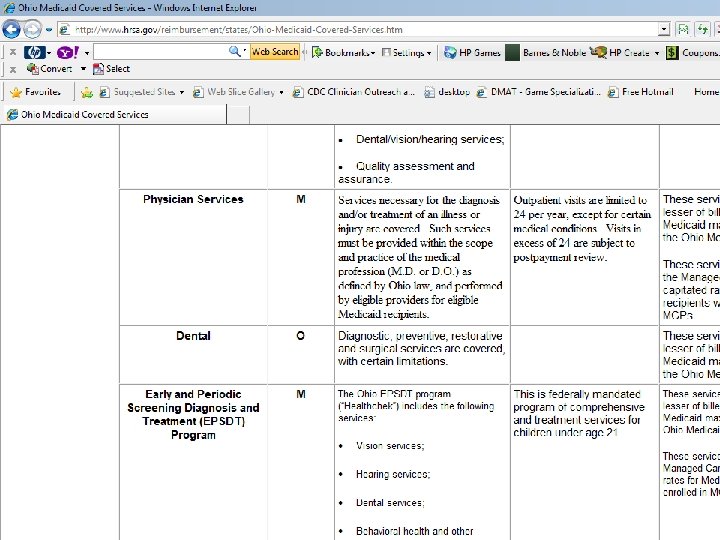The width and height of the screenshot is (720, 540).
Task: Click the Quality assessment and assurance bullet
Action: [x=406, y=173]
